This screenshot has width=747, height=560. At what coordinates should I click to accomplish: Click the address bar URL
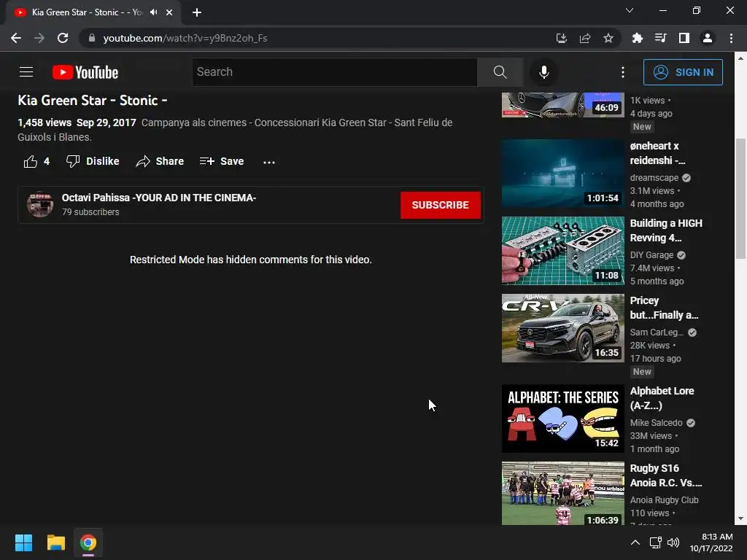coord(185,38)
